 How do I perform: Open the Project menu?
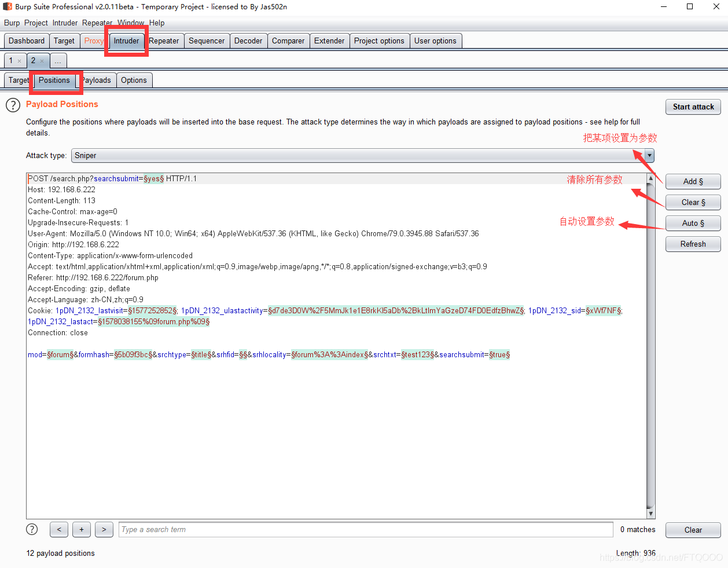(x=36, y=23)
